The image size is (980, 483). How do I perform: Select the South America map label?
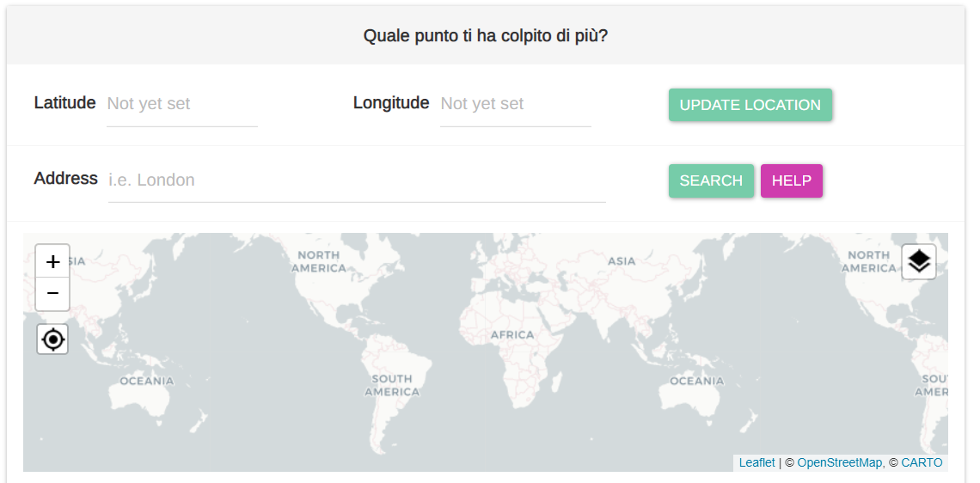tap(392, 385)
